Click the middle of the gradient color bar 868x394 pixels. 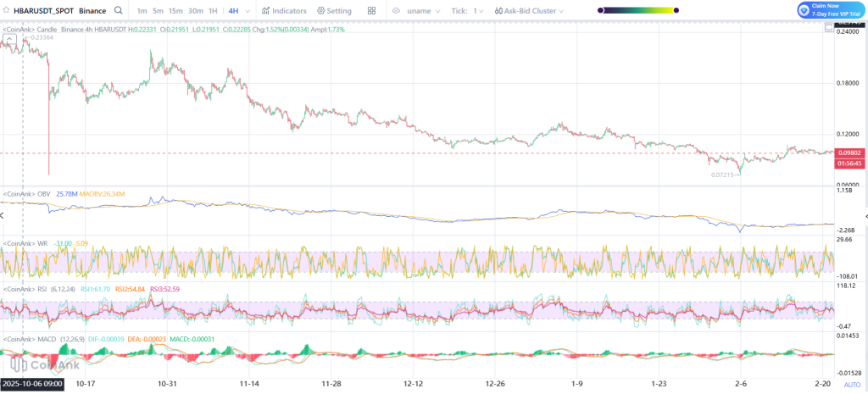click(x=638, y=10)
